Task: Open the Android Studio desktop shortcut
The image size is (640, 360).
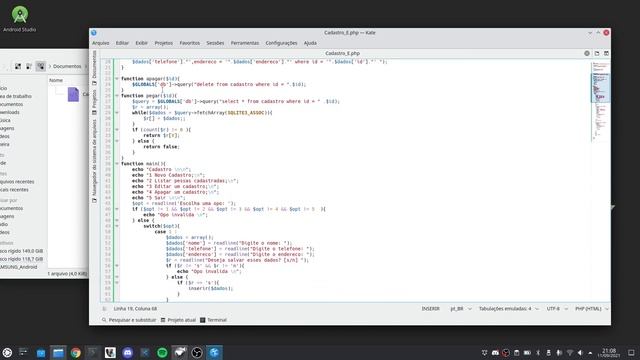Action: [x=20, y=19]
